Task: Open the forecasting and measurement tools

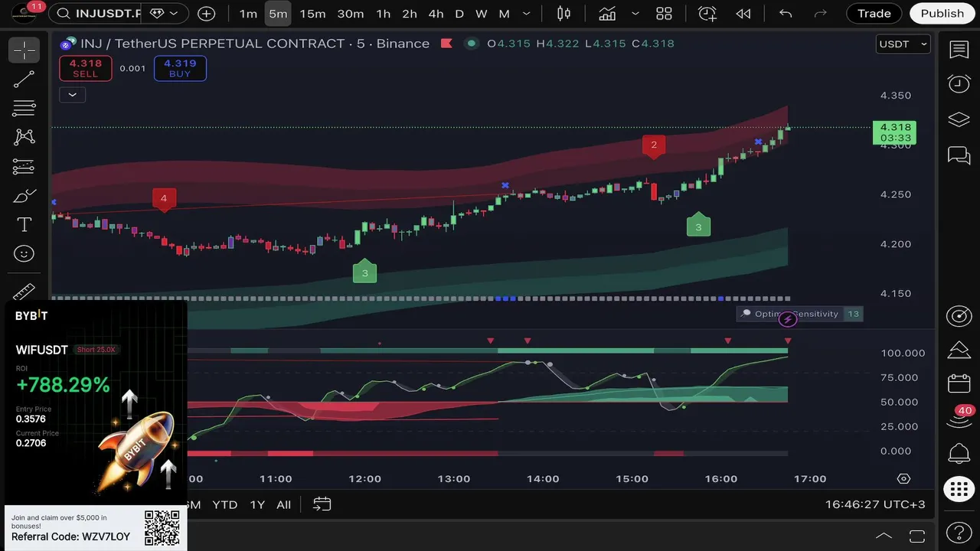Action: coord(24,166)
